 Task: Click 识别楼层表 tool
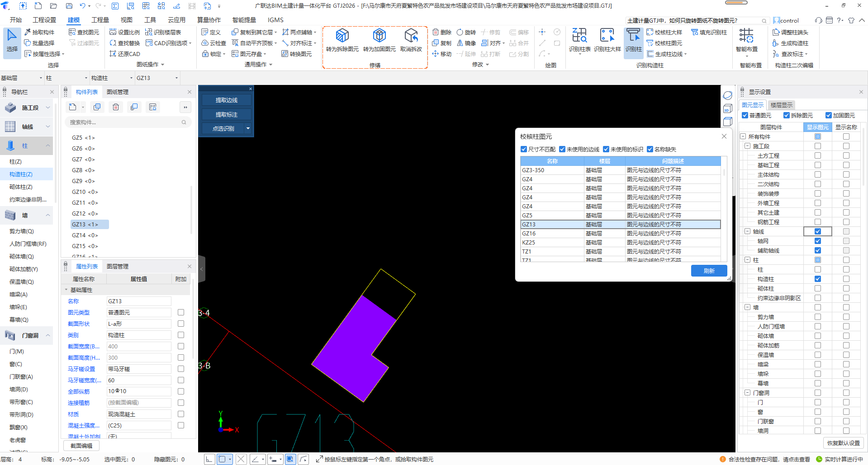163,32
